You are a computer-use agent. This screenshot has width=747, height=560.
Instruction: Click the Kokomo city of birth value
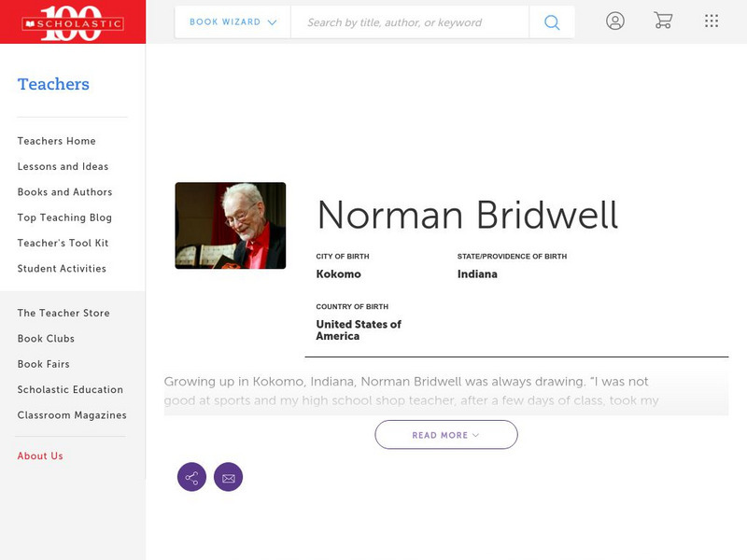pyautogui.click(x=339, y=274)
